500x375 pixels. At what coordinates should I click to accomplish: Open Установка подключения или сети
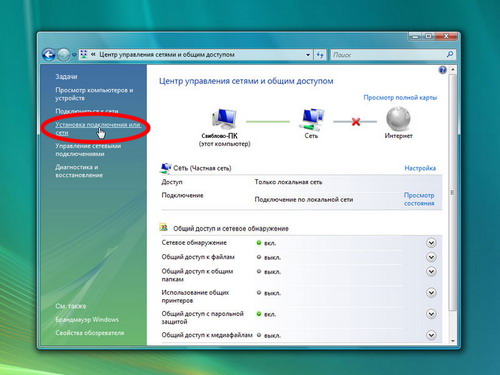(98, 128)
